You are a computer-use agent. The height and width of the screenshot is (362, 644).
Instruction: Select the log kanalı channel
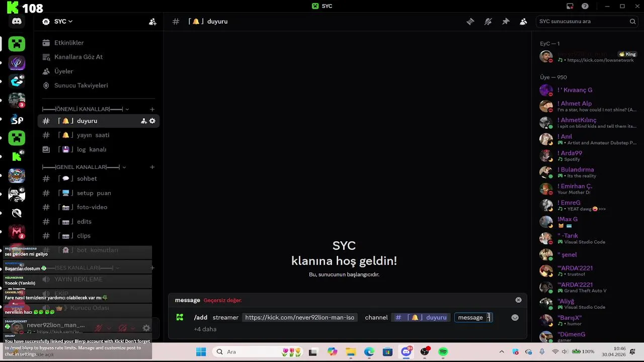click(98, 149)
